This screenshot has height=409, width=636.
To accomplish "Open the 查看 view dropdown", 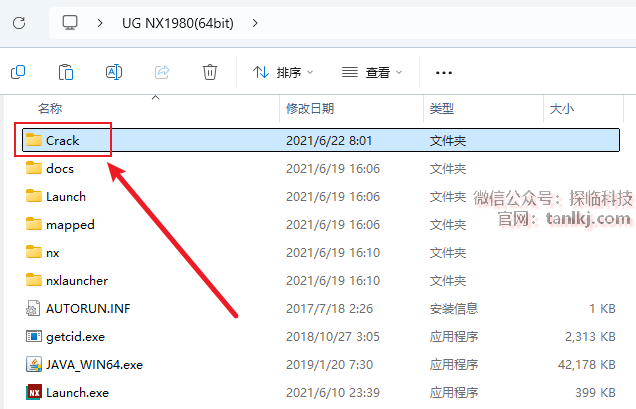I will [x=372, y=72].
